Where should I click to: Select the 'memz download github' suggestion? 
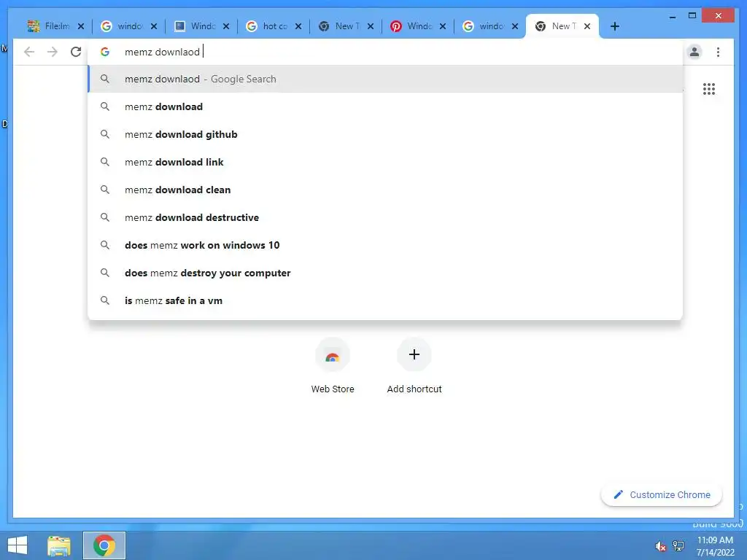click(x=385, y=134)
